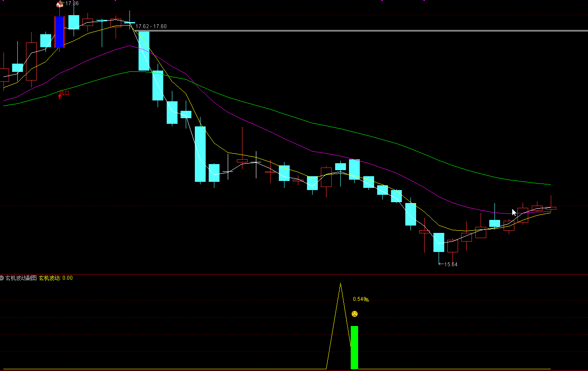
Task: Click the yellow 玄机波动: 0.00 value label
Action: 56,278
